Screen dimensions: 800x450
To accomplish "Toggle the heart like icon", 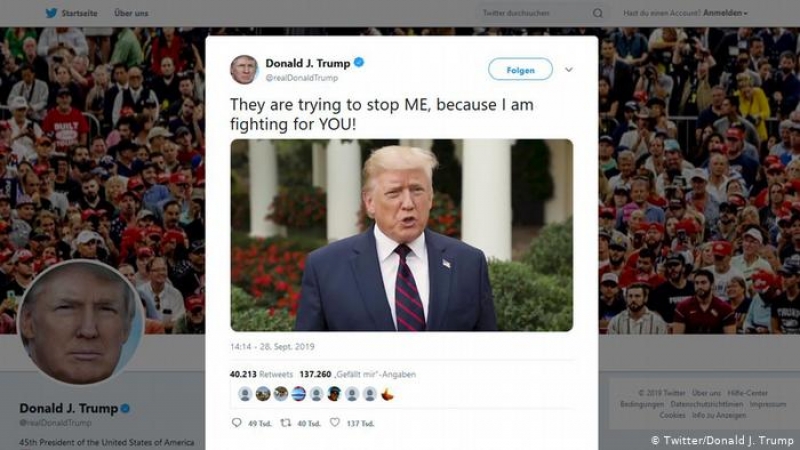I will pyautogui.click(x=335, y=422).
